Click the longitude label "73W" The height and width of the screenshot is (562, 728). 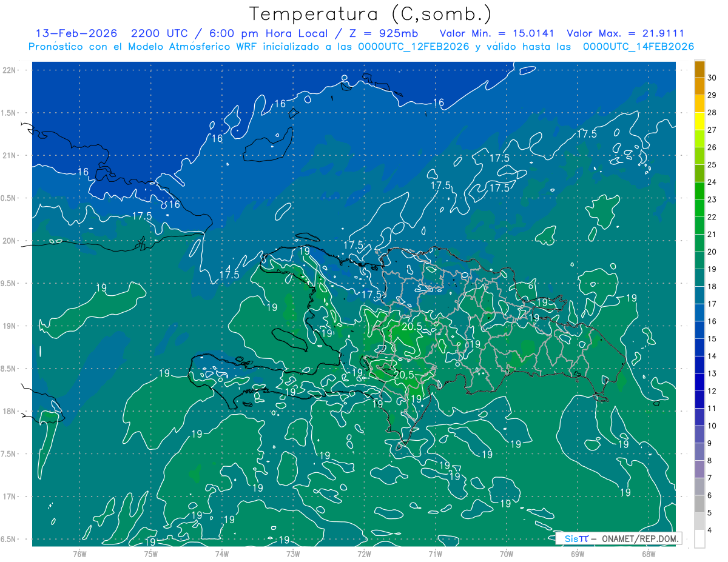[293, 554]
